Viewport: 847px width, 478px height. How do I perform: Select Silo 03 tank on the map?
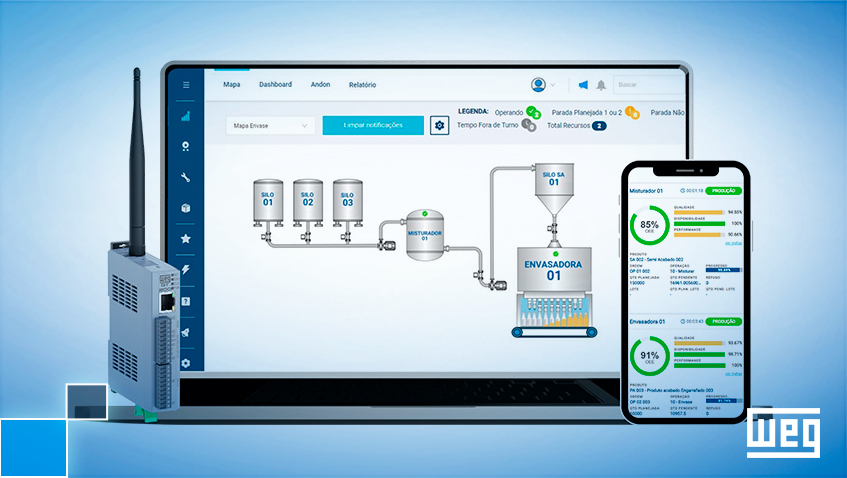(x=347, y=203)
